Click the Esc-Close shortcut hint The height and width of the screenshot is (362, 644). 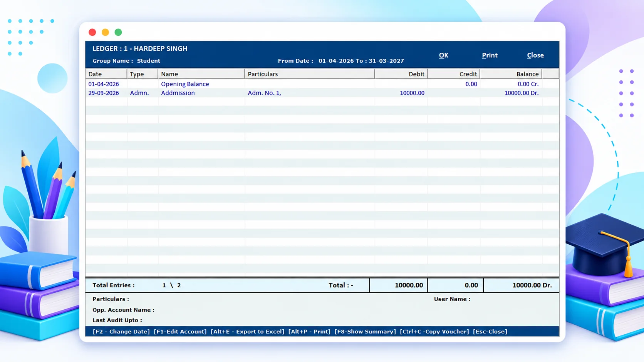490,331
